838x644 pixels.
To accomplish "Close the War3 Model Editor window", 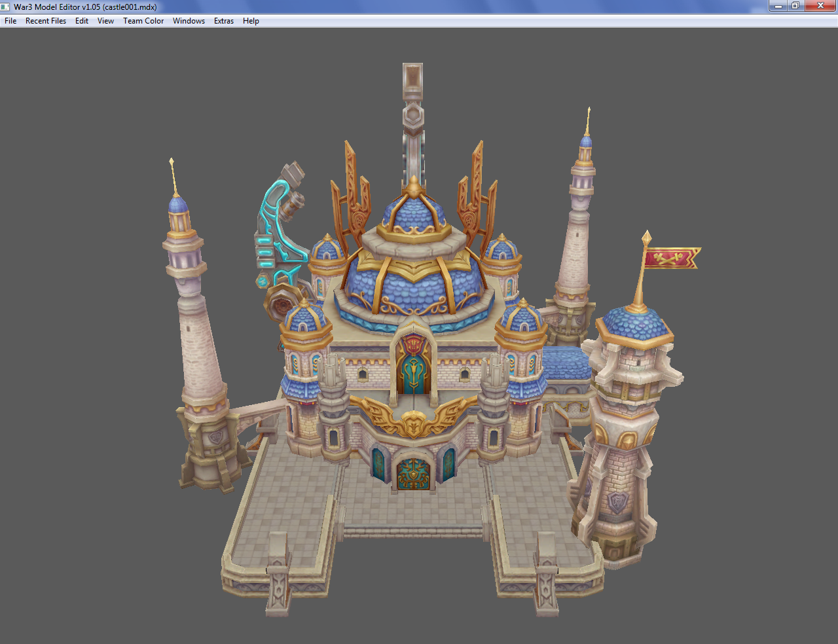I will coord(820,6).
